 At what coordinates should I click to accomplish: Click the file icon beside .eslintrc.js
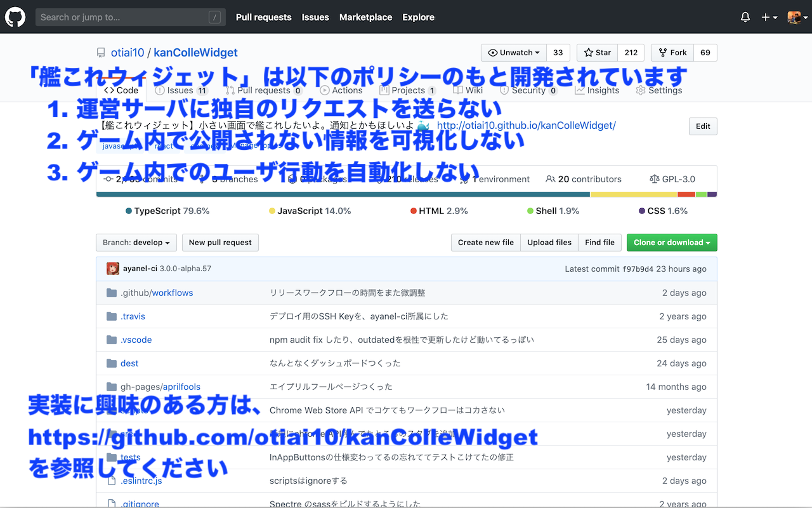coord(112,481)
